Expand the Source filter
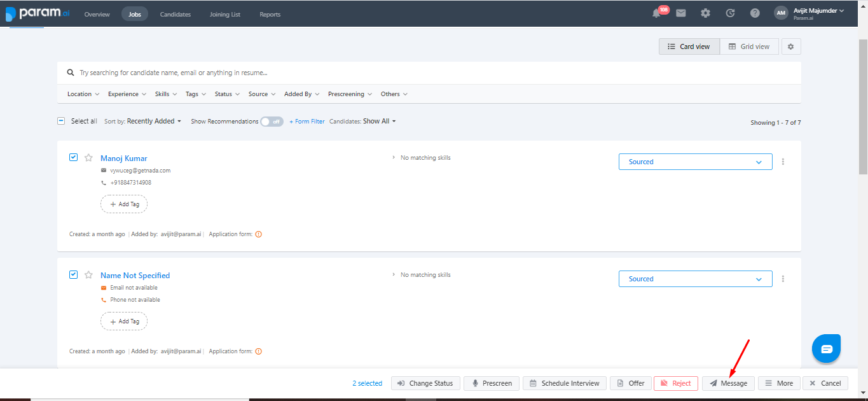 (262, 94)
